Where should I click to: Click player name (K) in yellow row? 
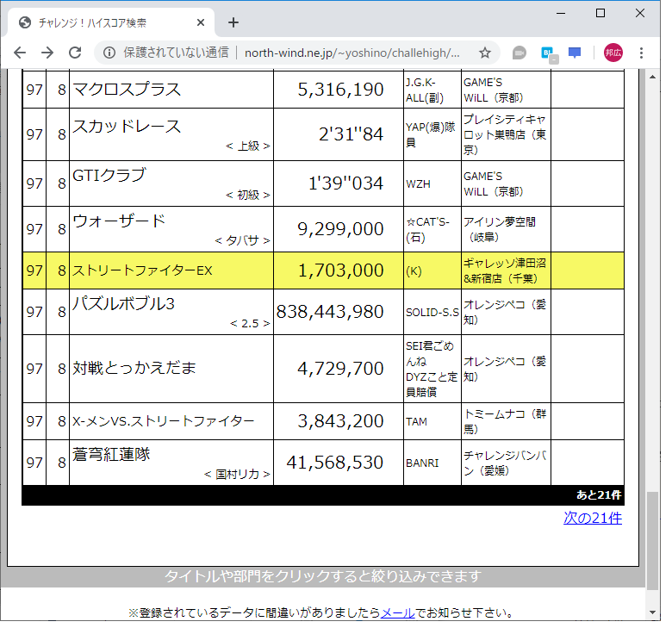tap(414, 271)
